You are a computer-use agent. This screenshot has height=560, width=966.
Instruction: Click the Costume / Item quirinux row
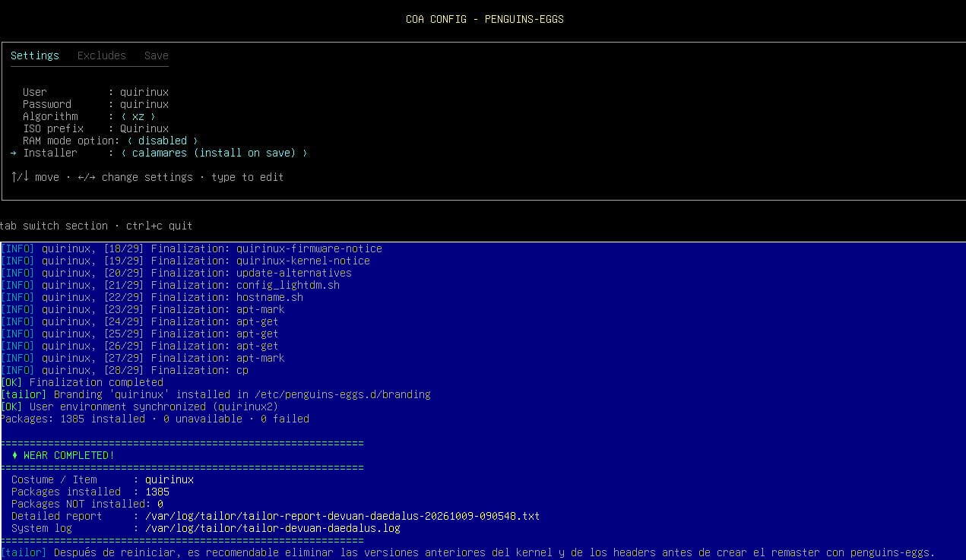103,479
